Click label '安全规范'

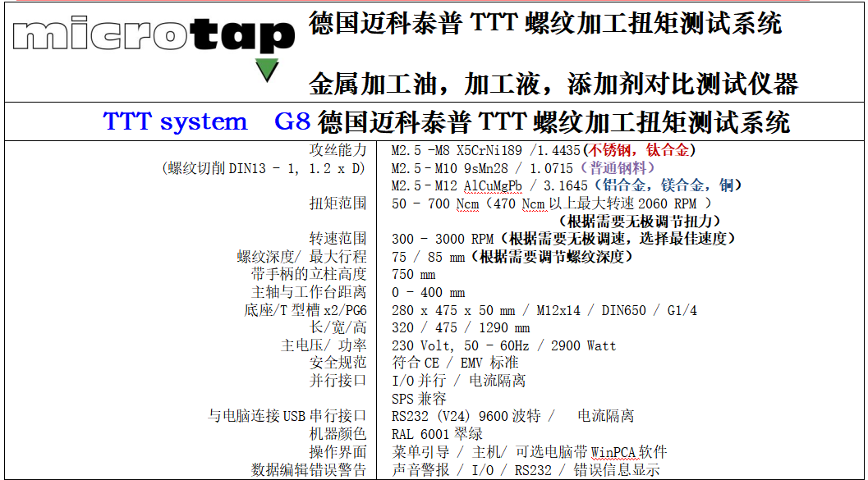tap(338, 363)
